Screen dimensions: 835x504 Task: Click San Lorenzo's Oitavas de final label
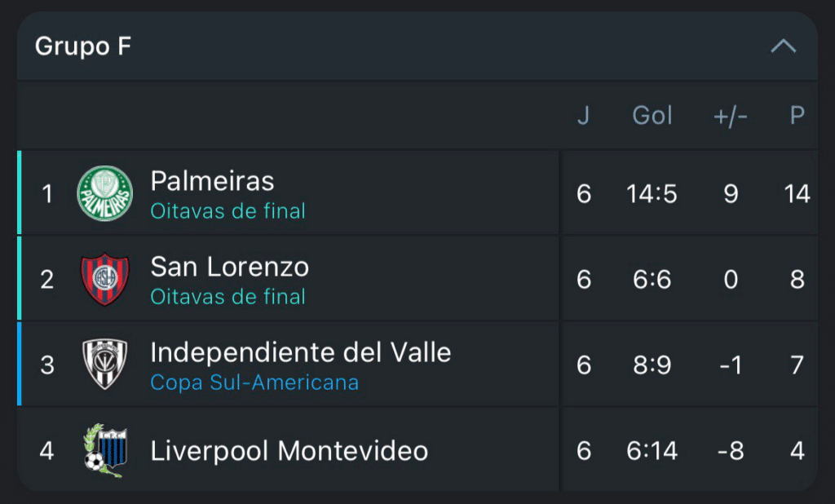228,296
